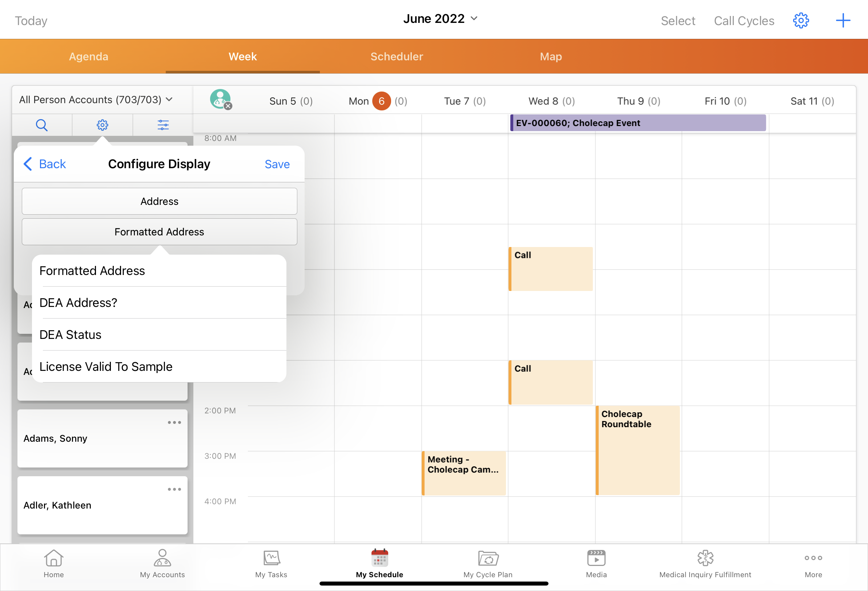This screenshot has height=591, width=868.
Task: Expand the All Person Accounts list dropdown
Action: [96, 100]
